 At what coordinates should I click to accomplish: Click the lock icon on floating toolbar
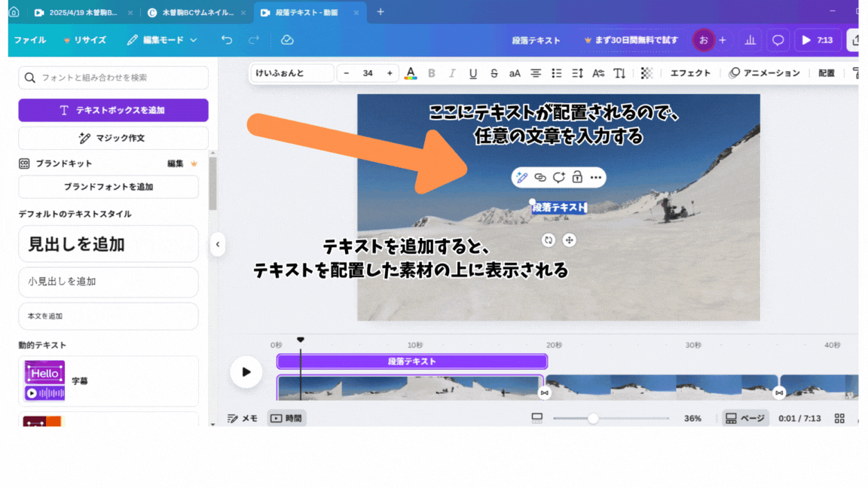(577, 178)
